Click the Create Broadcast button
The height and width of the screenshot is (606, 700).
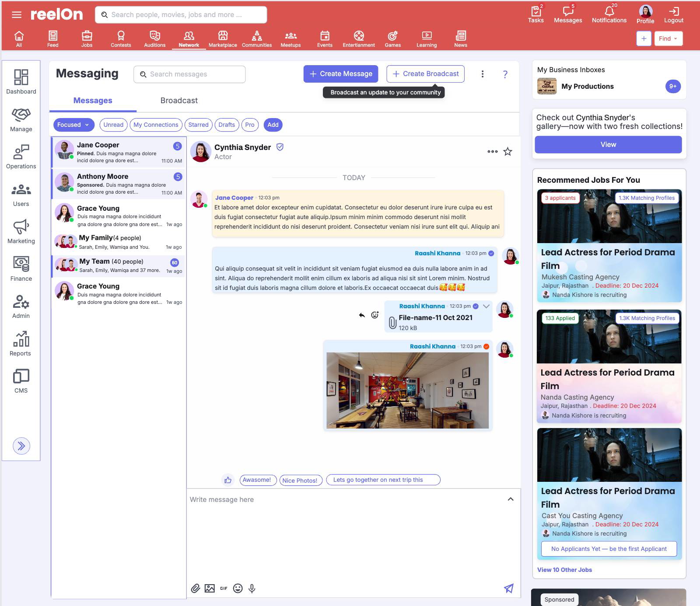tap(425, 74)
